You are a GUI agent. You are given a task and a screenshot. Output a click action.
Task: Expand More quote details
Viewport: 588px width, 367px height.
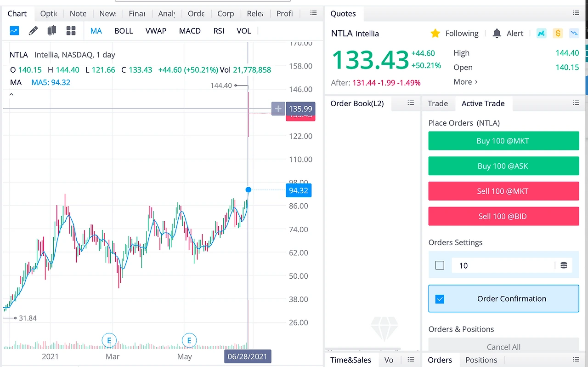(x=465, y=82)
